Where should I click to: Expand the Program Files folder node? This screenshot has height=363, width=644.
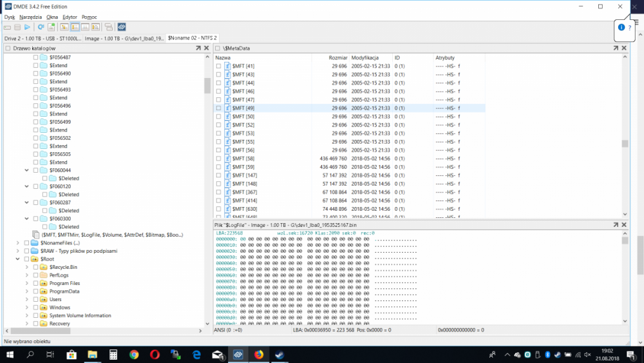click(26, 283)
